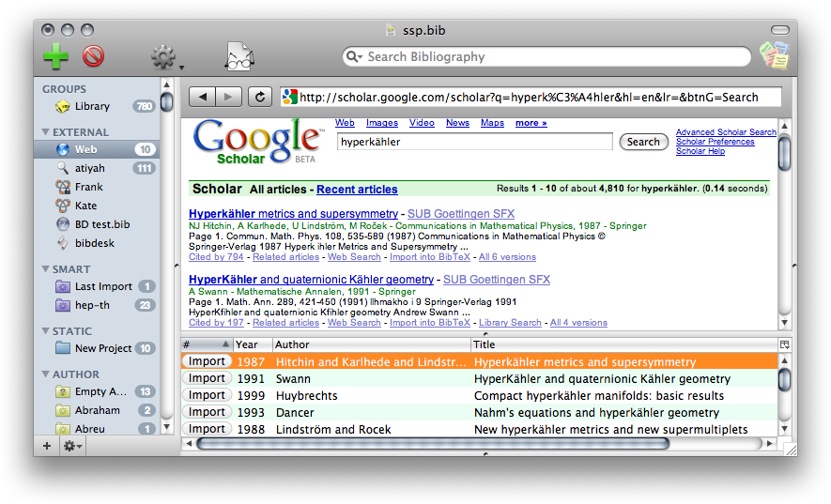Open Scholar Preferences link
The image size is (831, 504).
[715, 142]
